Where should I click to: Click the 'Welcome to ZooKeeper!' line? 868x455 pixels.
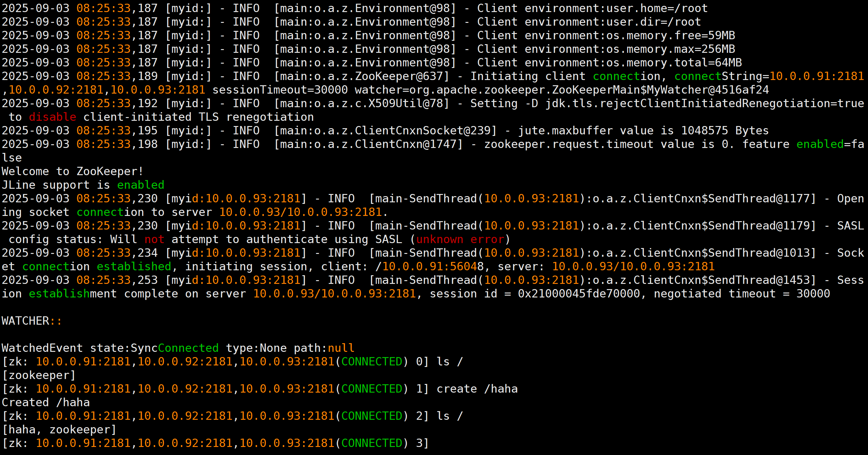click(x=73, y=171)
